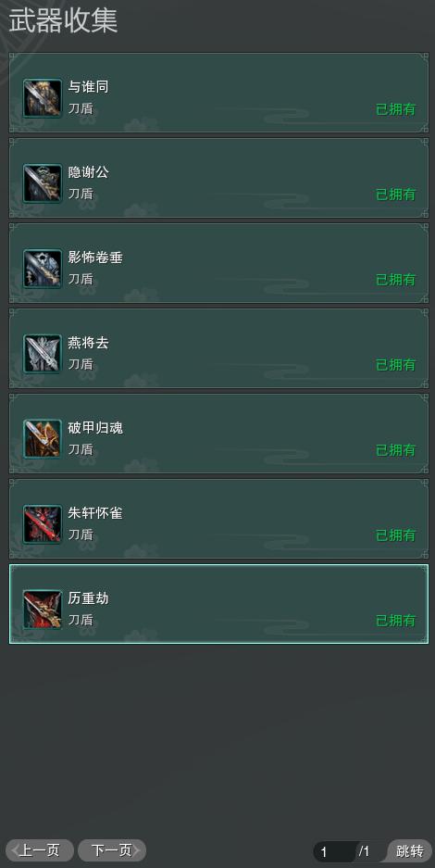Screen dimensions: 435x868
Task: Click the 武器收集 panel title
Action: point(63,21)
